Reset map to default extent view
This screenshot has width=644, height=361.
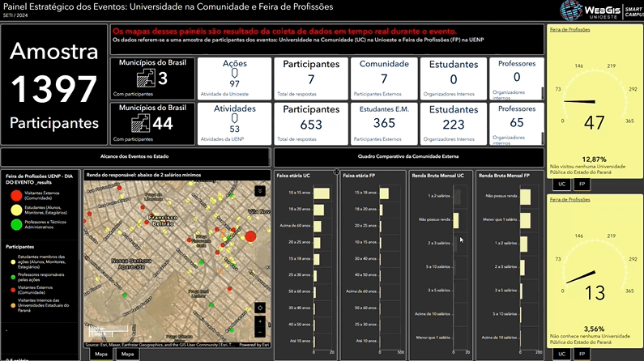260,308
